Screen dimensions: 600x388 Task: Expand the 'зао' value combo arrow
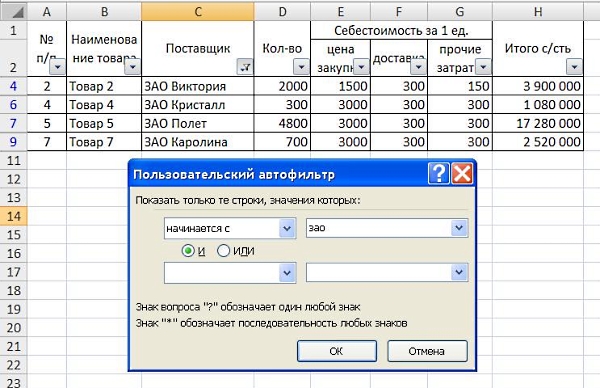(x=459, y=228)
